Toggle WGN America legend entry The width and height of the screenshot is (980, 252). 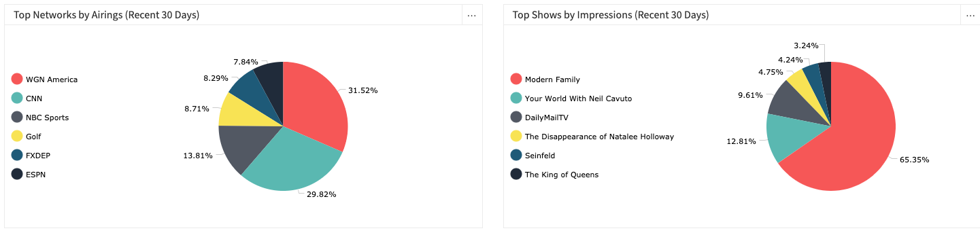coord(45,79)
